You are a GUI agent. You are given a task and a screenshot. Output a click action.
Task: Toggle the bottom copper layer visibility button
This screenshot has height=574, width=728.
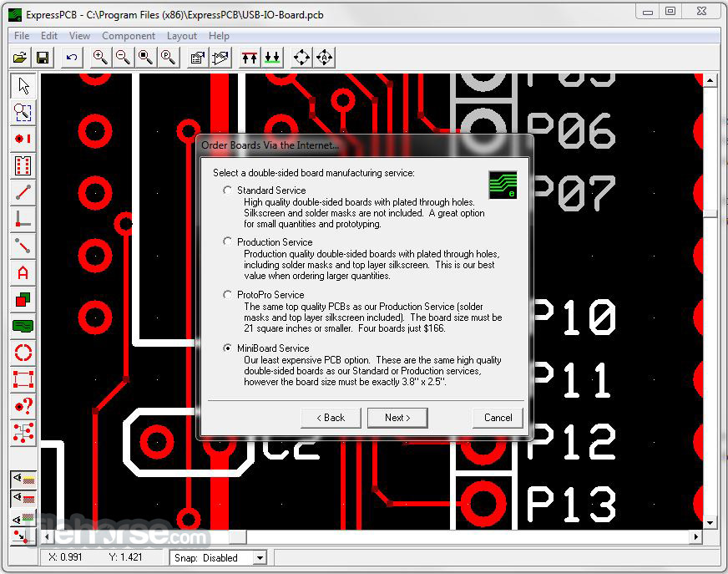click(23, 517)
